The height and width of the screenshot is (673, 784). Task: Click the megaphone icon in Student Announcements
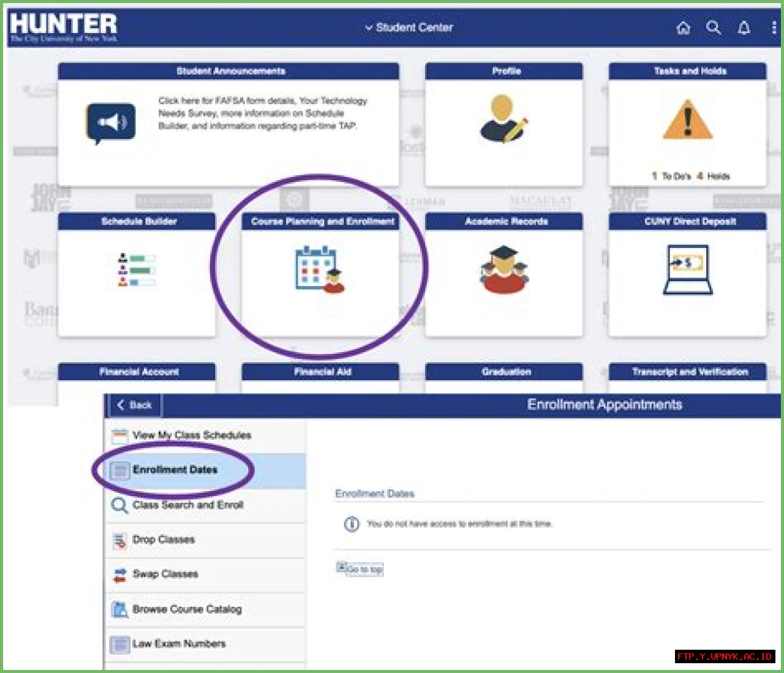[x=110, y=121]
